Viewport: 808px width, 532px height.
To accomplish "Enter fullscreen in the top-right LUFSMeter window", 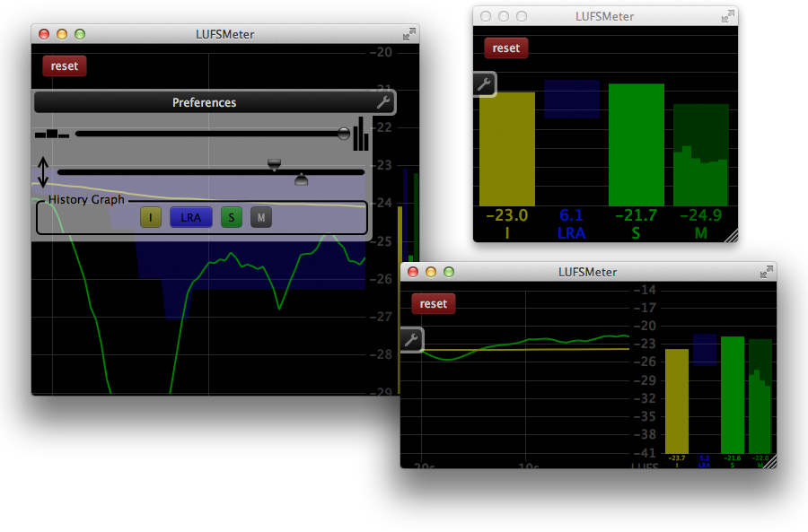I will click(727, 16).
